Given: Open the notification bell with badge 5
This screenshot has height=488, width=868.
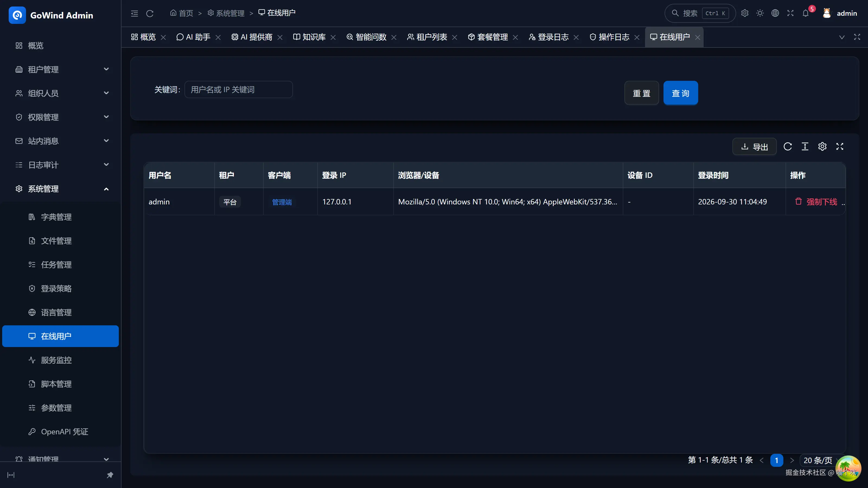Looking at the screenshot, I should (x=806, y=13).
